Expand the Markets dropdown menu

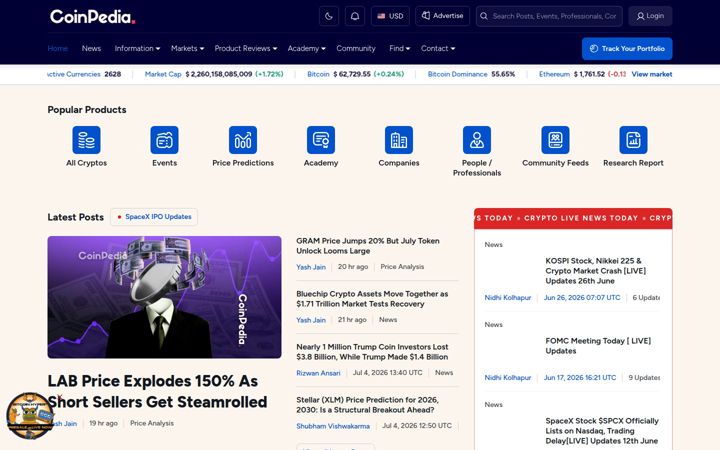(187, 48)
